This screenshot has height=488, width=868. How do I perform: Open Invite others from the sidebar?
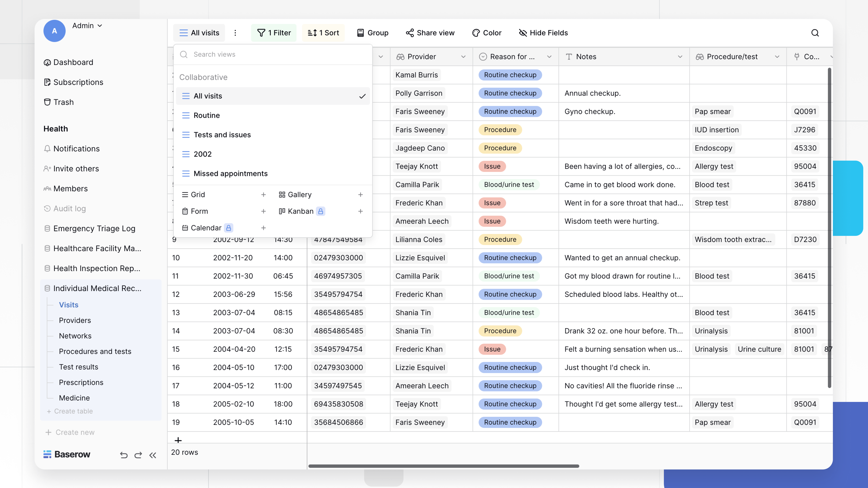click(x=76, y=168)
